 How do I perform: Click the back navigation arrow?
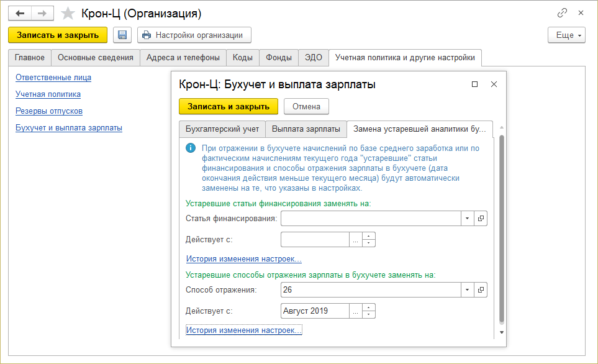20,13
